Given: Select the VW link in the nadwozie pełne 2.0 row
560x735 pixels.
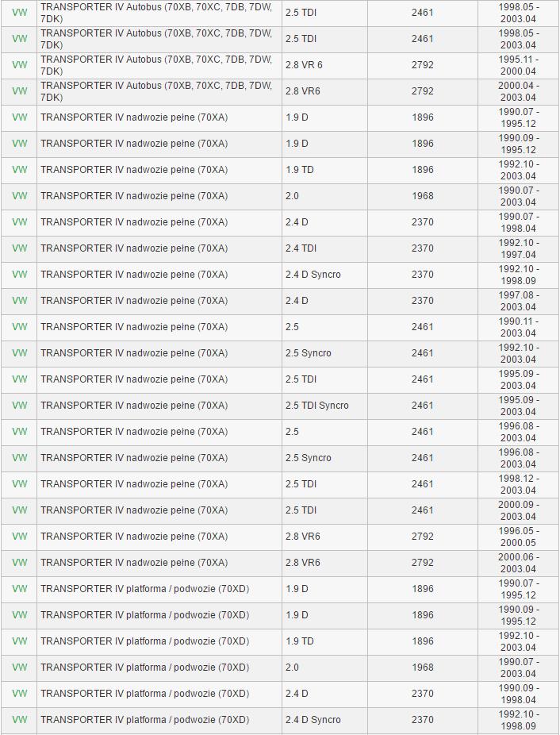Looking at the screenshot, I should click(x=20, y=196).
